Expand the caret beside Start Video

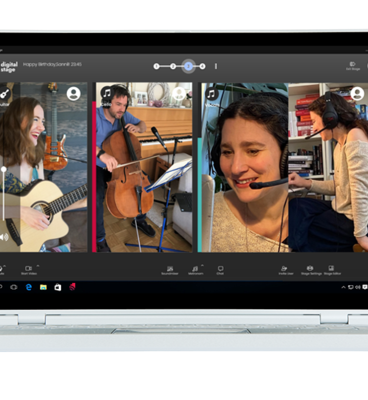pos(38,266)
